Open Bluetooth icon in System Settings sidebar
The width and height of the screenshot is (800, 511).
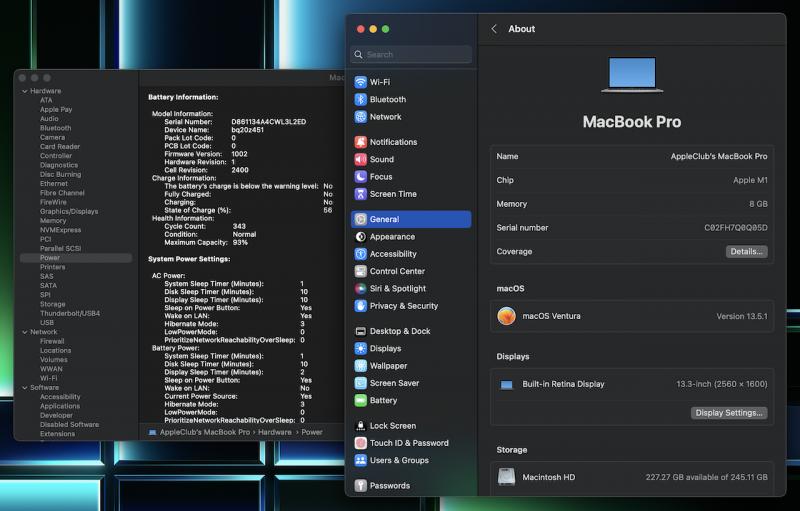[x=361, y=99]
